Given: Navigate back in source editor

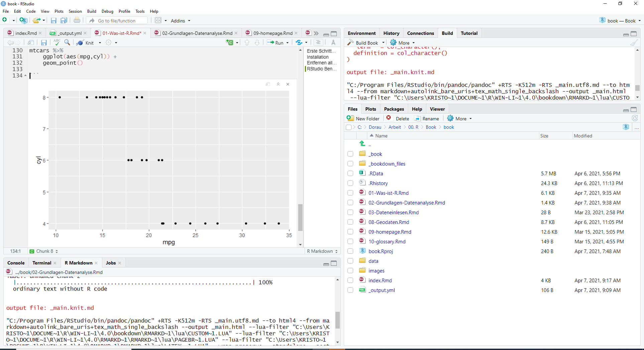Looking at the screenshot, I should (x=10, y=42).
